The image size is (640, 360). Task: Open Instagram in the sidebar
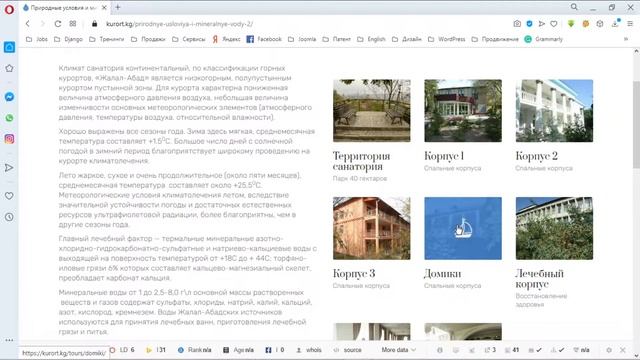(9, 139)
